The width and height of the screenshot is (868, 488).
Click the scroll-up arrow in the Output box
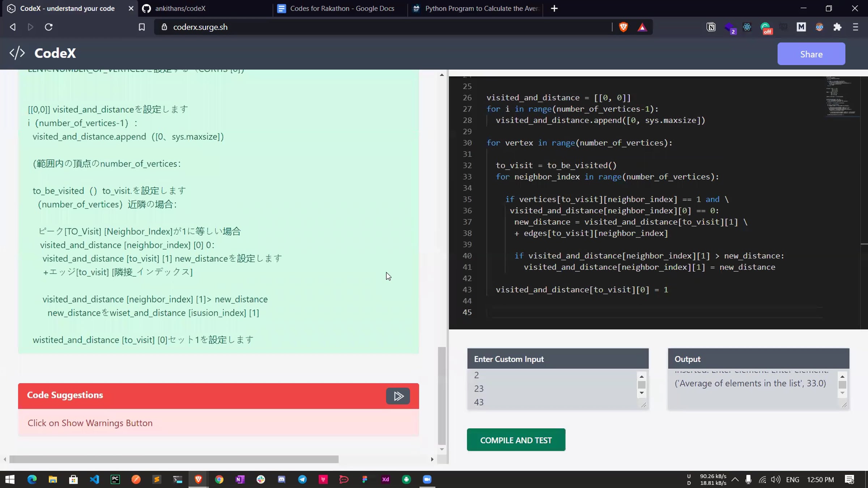pyautogui.click(x=842, y=377)
